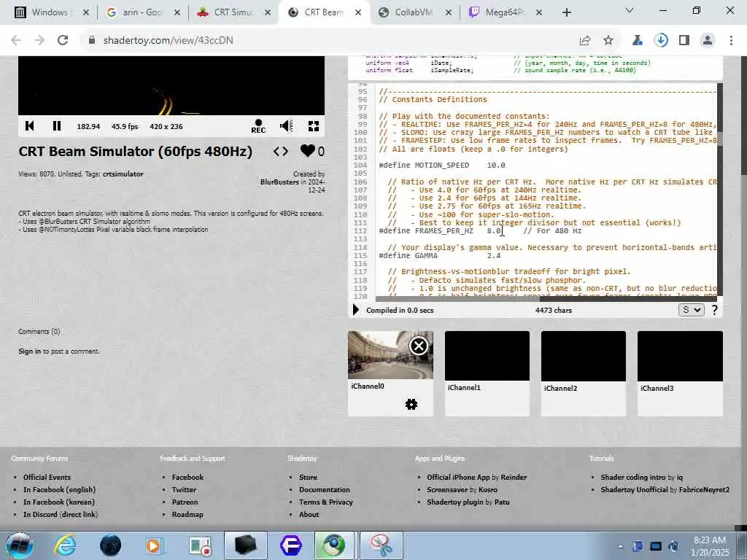The height and width of the screenshot is (560, 747).
Task: Open the Documentation footer link
Action: [x=325, y=489]
